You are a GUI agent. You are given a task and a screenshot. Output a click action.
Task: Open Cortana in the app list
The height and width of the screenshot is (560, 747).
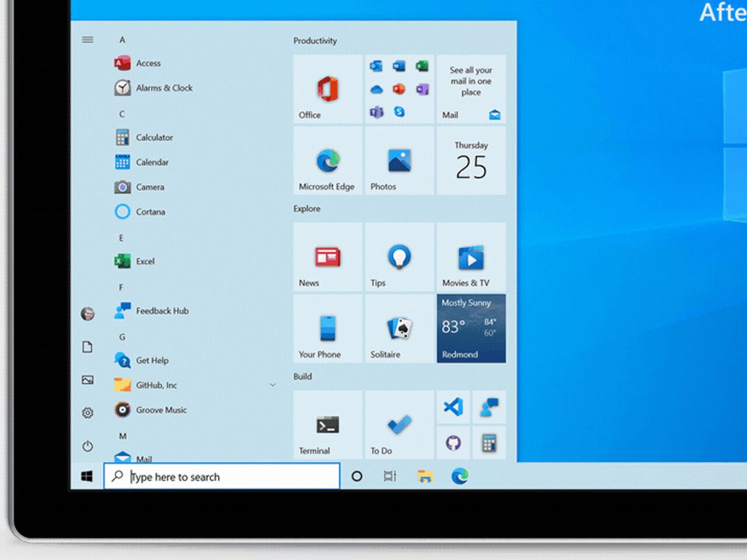[140, 212]
